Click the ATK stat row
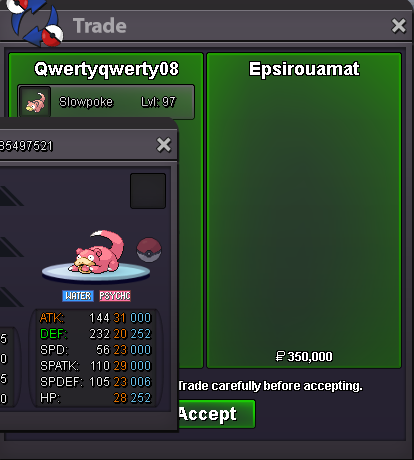Screen dimensions: 414x460 point(95,318)
